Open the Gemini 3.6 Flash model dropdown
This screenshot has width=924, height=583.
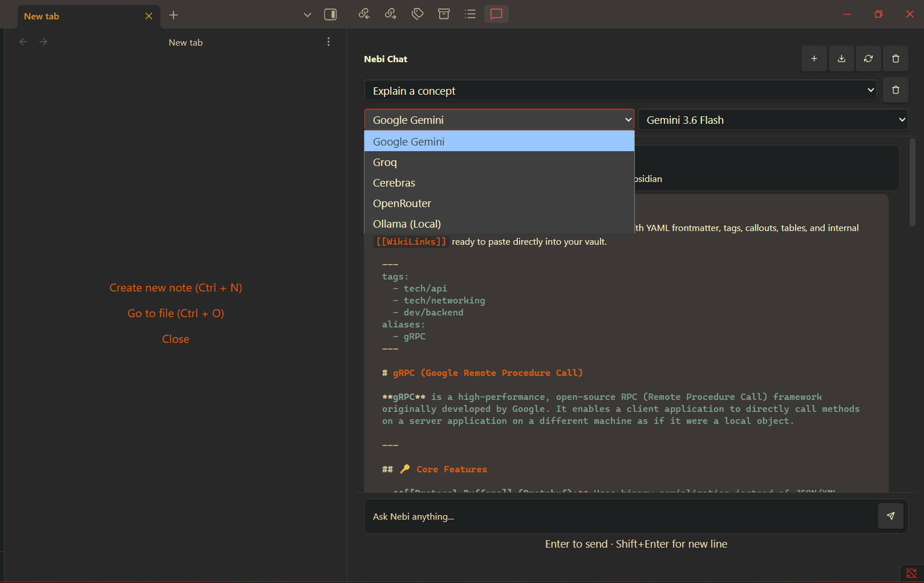pyautogui.click(x=773, y=120)
